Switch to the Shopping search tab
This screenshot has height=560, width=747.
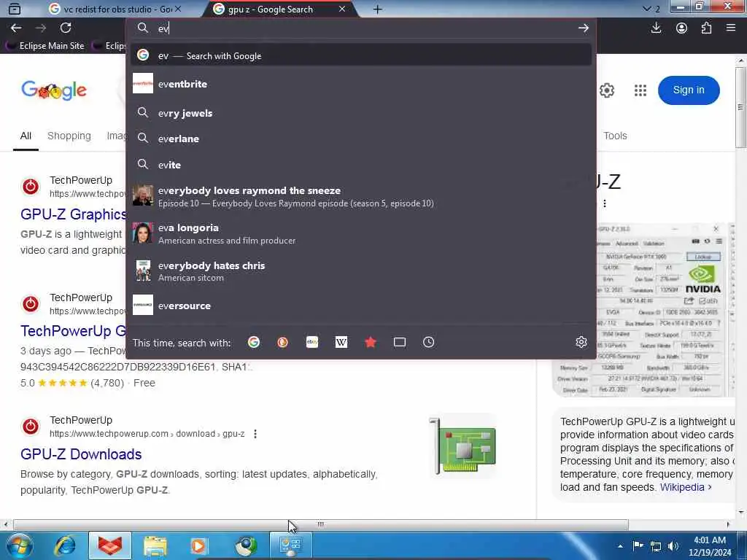coord(69,136)
